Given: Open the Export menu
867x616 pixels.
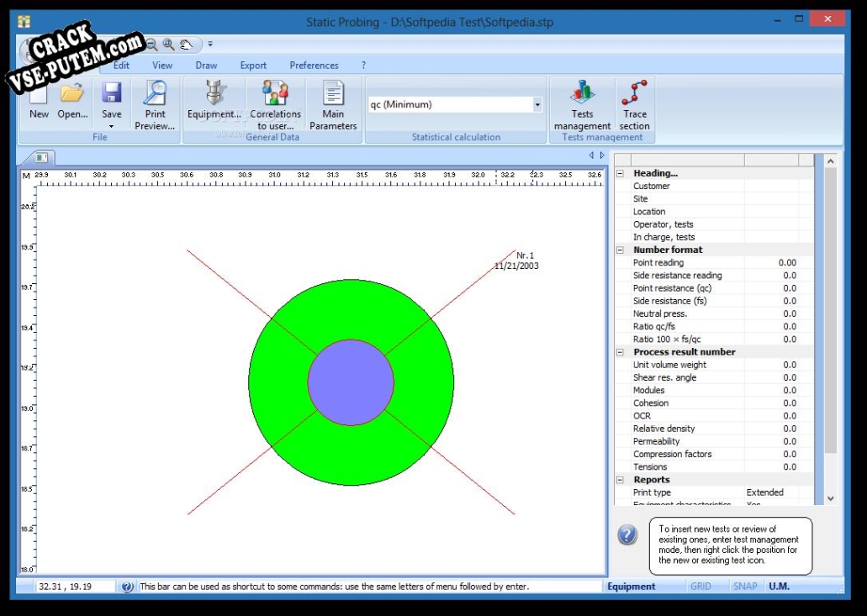Looking at the screenshot, I should point(253,66).
